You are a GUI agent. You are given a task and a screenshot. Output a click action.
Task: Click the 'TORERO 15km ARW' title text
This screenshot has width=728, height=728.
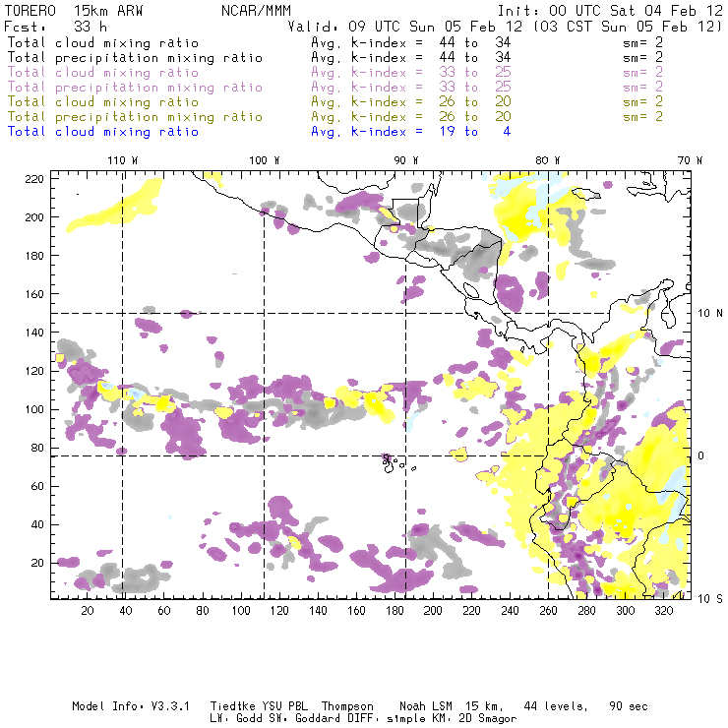point(74,11)
